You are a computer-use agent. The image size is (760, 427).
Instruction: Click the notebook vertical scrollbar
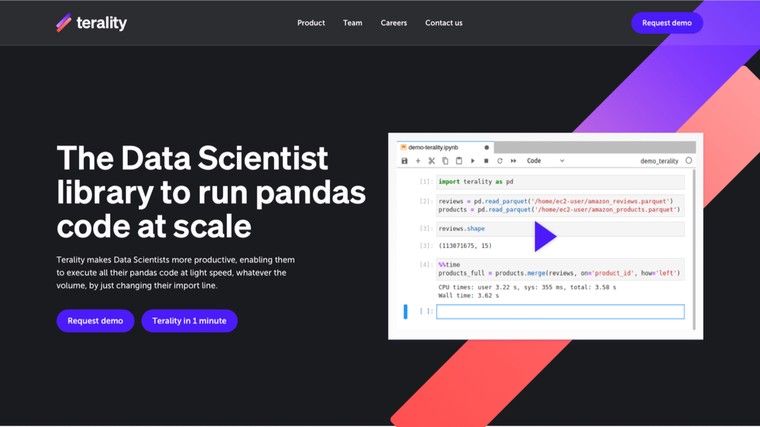pyautogui.click(x=694, y=249)
